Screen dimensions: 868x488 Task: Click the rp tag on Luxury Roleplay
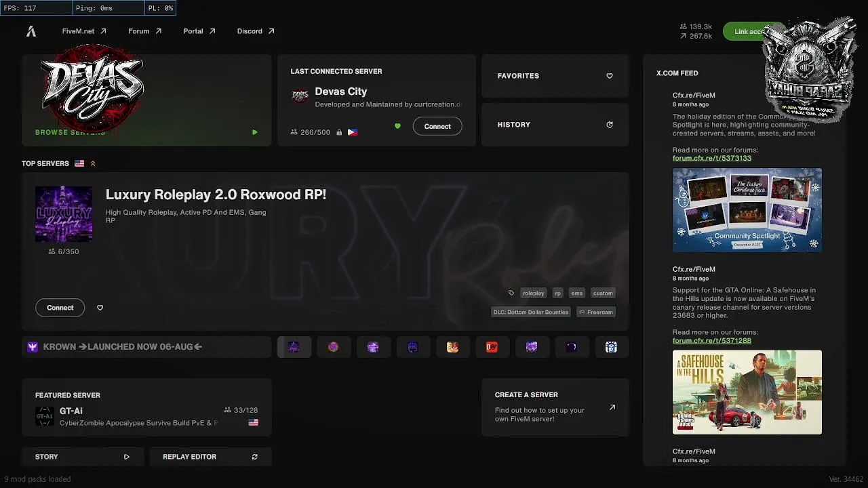point(558,293)
